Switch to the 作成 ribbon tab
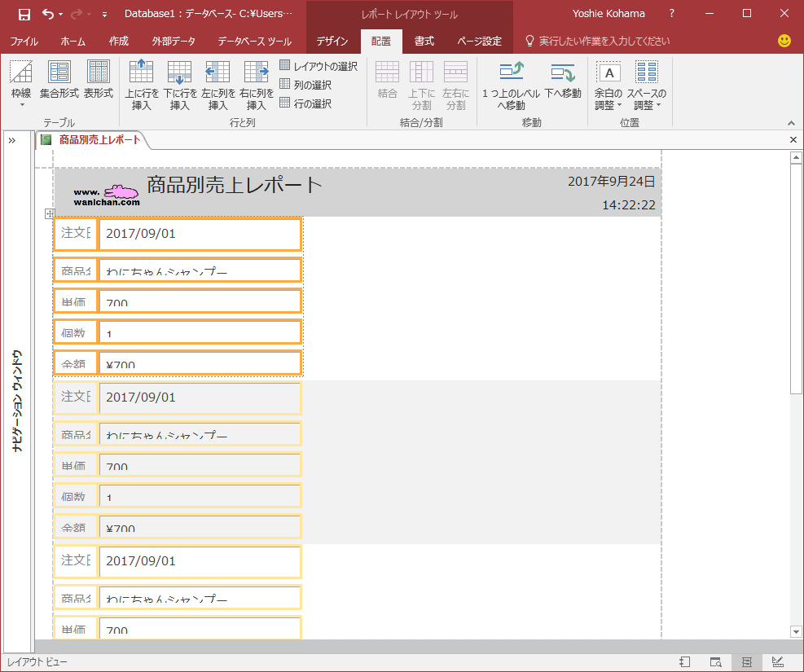Image resolution: width=804 pixels, height=672 pixels. coord(118,41)
